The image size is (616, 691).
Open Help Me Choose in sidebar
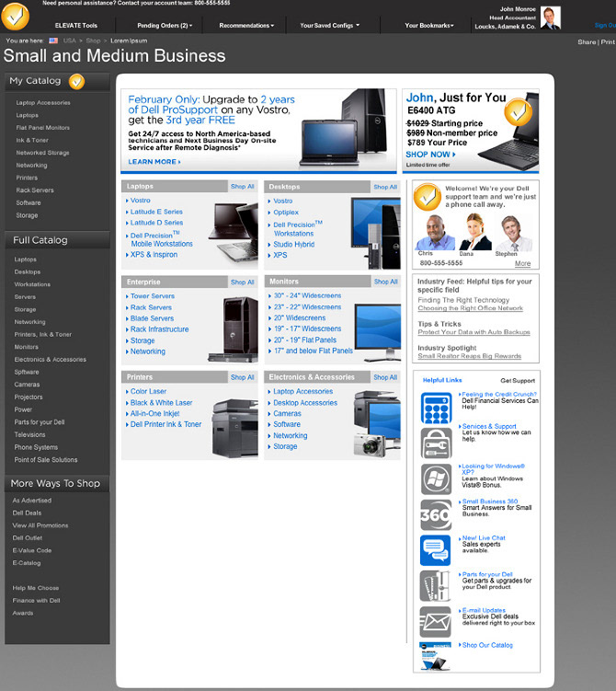click(x=36, y=588)
